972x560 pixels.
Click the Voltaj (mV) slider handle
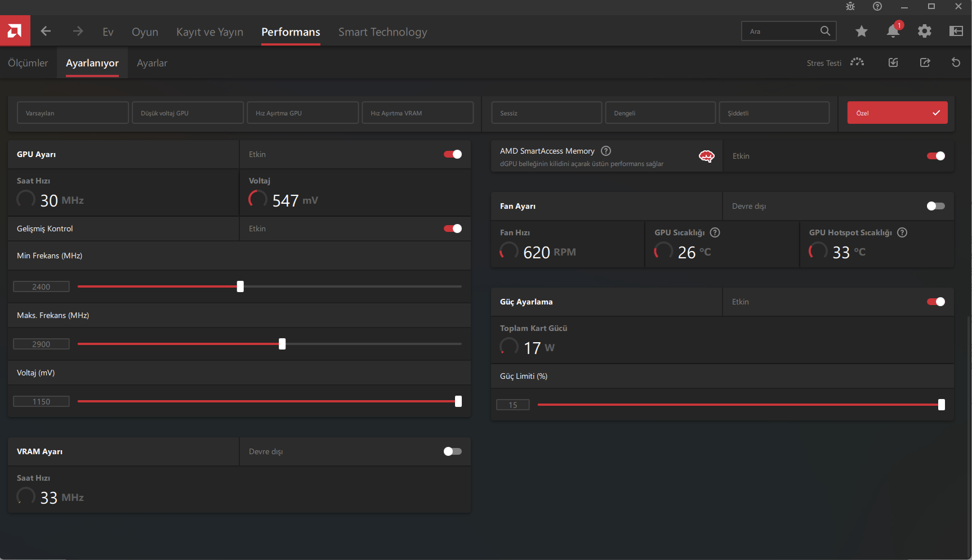point(458,401)
